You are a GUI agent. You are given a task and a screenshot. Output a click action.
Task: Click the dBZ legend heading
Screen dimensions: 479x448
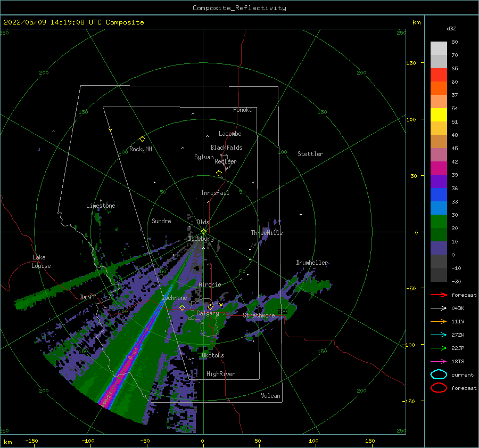(451, 28)
